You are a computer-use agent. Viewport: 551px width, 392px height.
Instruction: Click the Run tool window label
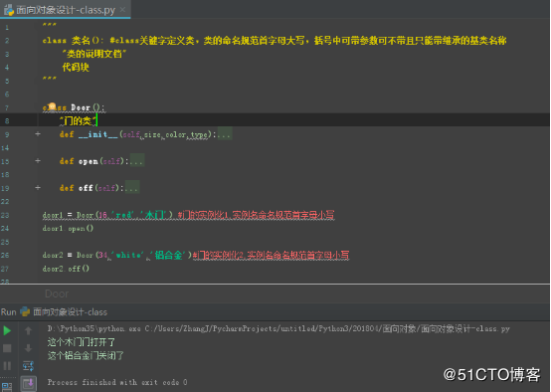[x=8, y=311]
